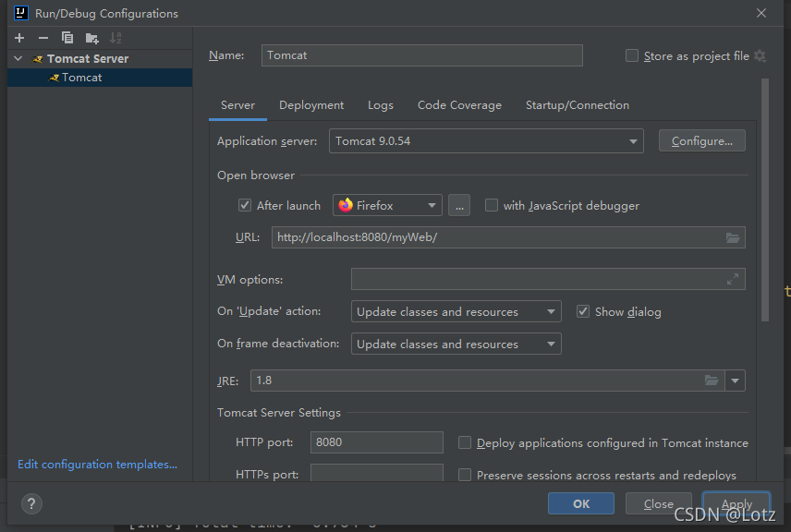791x532 pixels.
Task: Click in the VM options field
Action: [548, 279]
